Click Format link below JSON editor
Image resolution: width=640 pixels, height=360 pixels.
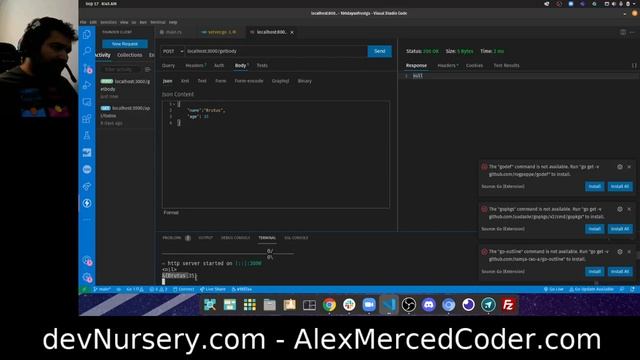[x=171, y=213]
